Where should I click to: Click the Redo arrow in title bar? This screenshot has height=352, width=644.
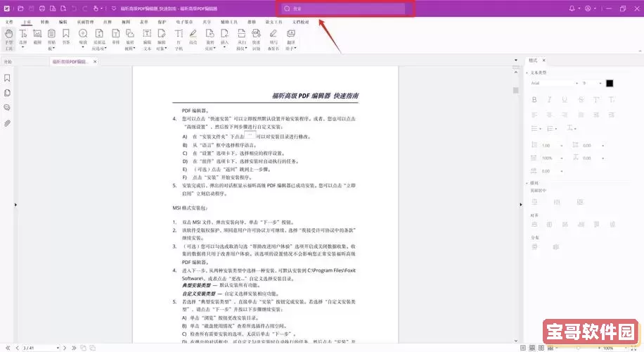tap(84, 8)
